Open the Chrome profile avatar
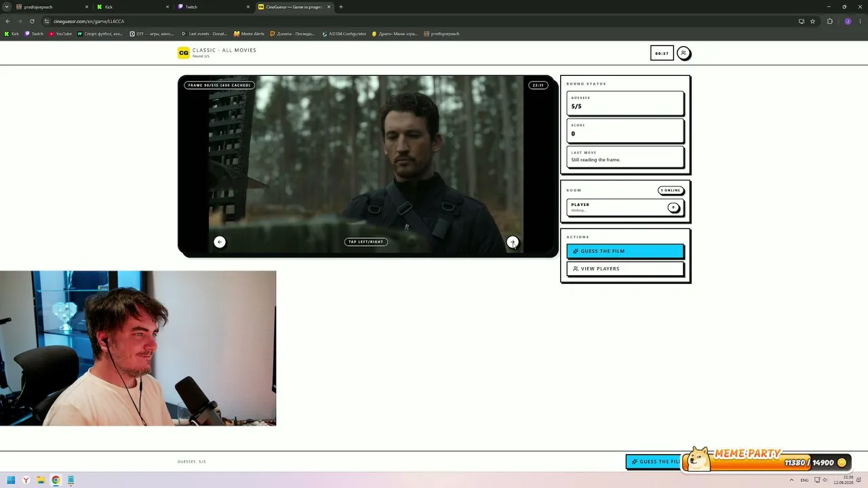 (848, 21)
